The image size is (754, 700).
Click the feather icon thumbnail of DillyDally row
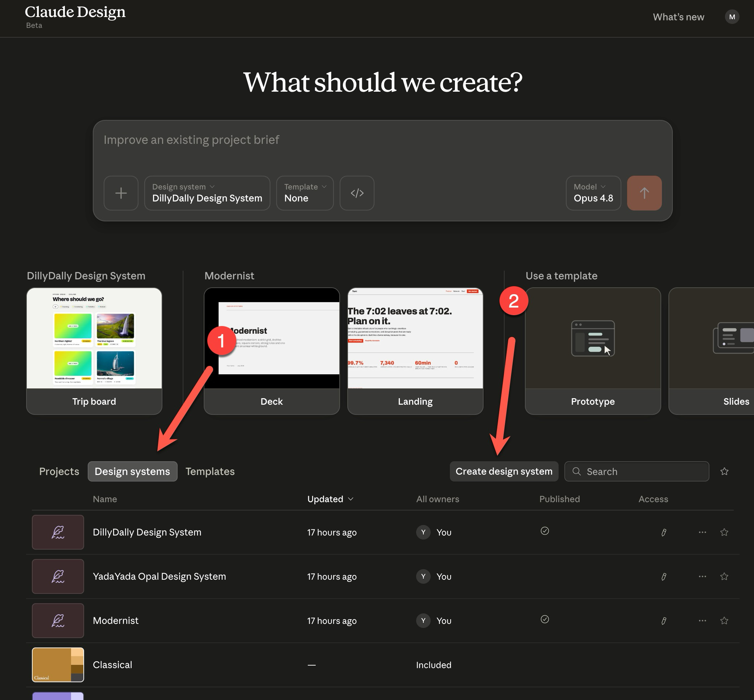click(x=58, y=532)
